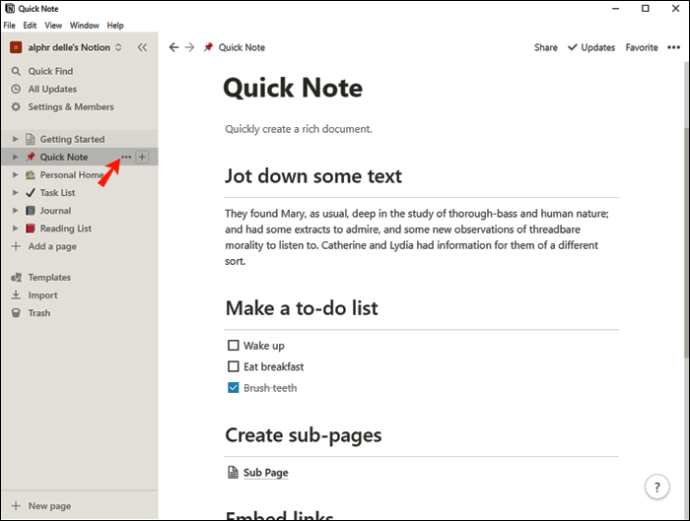The width and height of the screenshot is (690, 521).
Task: Go back with the left arrow
Action: point(174,47)
